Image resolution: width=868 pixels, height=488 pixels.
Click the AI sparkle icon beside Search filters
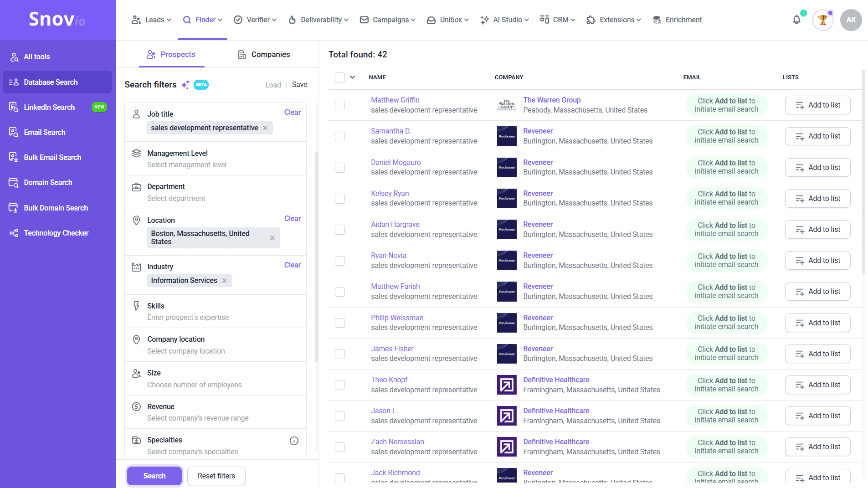coord(185,85)
